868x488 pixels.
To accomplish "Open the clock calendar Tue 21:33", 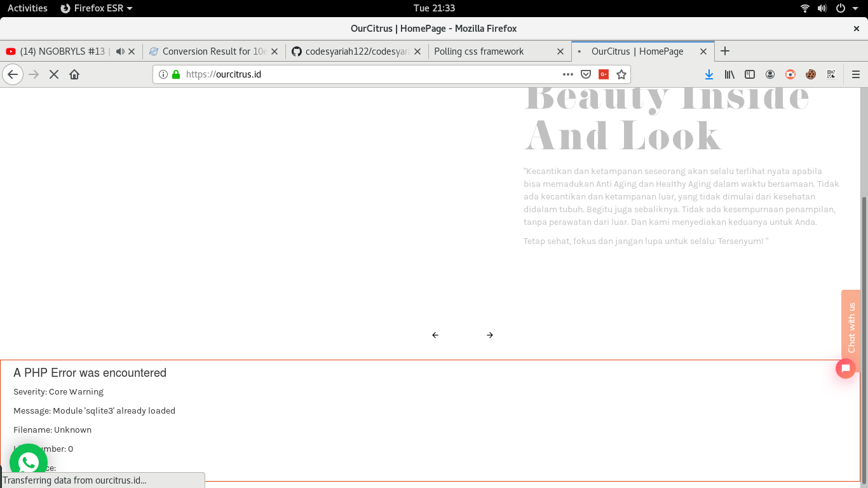I will [434, 8].
